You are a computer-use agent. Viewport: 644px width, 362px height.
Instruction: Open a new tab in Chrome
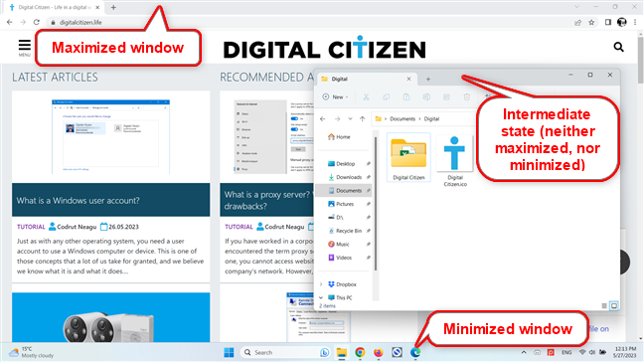pyautogui.click(x=113, y=7)
